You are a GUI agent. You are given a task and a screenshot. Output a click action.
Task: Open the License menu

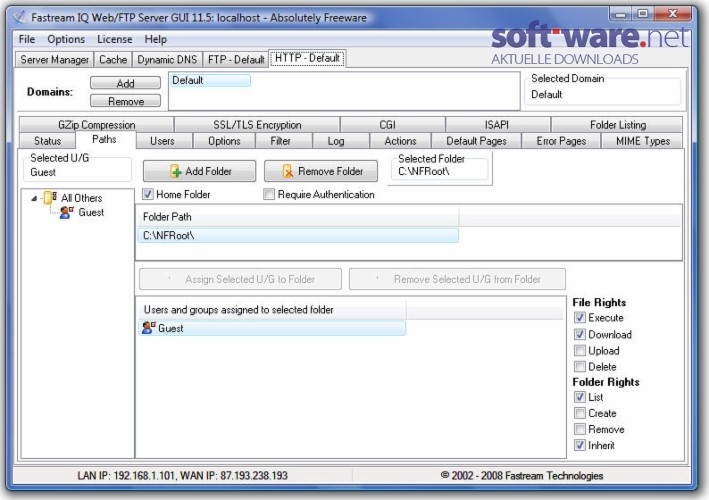[114, 39]
